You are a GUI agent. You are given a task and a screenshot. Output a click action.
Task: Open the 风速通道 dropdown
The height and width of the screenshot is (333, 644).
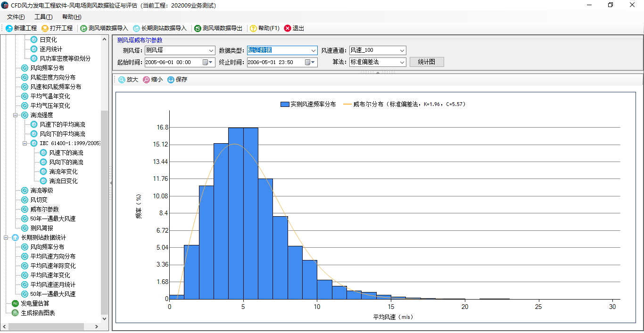pos(402,50)
